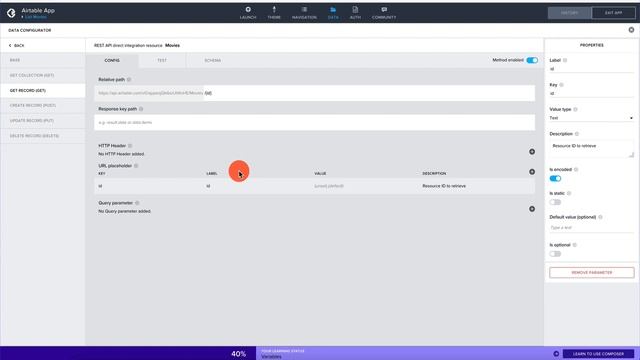This screenshot has width=640, height=360.
Task: Edit the Key text field
Action: click(x=591, y=93)
